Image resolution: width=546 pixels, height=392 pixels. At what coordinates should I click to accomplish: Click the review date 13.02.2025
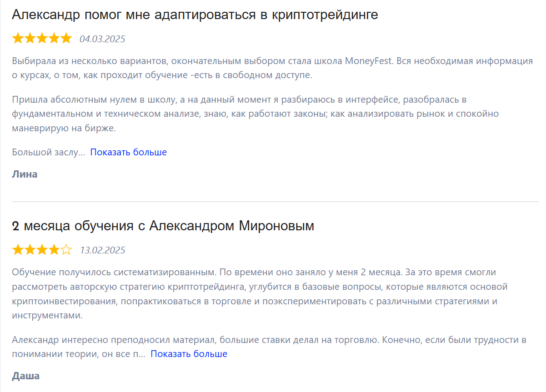(102, 250)
